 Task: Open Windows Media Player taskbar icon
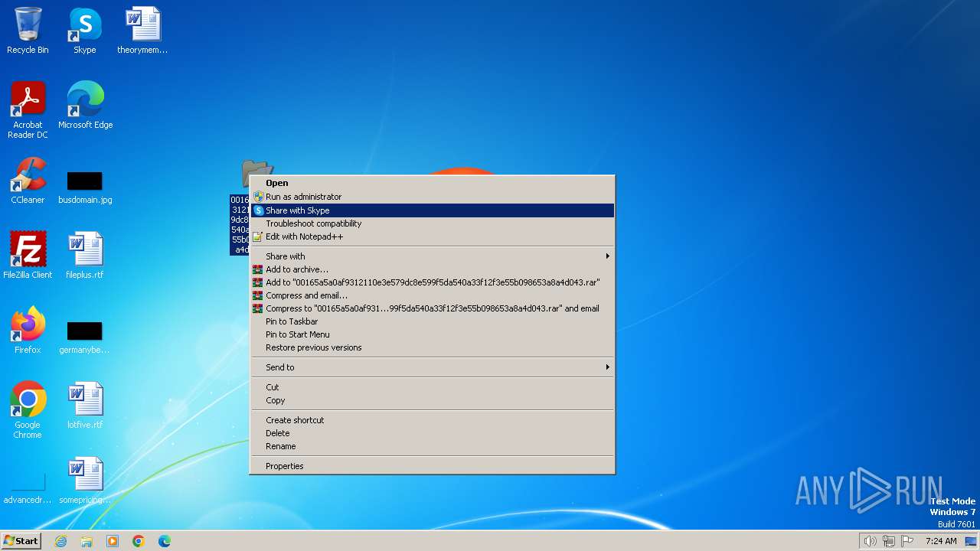coord(113,541)
